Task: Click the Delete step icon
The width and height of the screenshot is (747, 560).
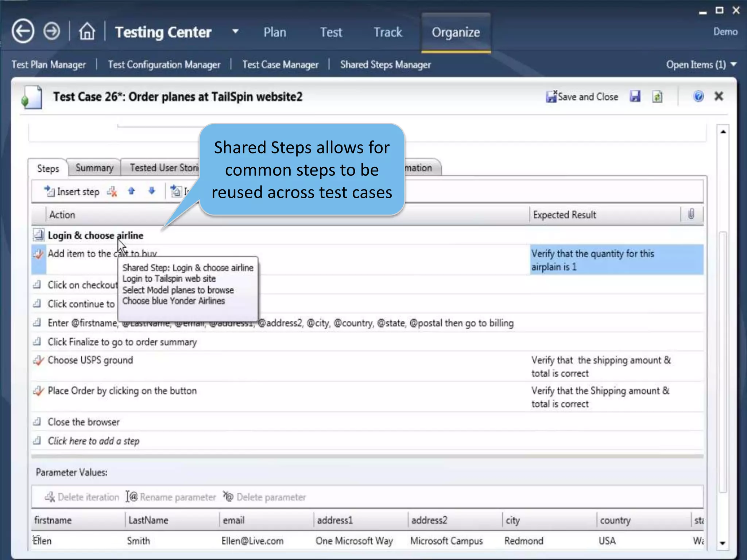Action: tap(112, 191)
